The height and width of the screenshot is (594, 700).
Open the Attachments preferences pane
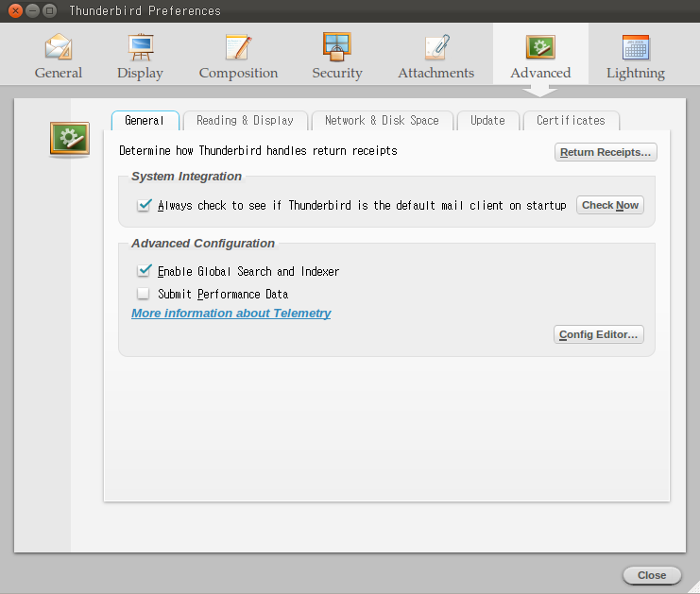pos(436,57)
